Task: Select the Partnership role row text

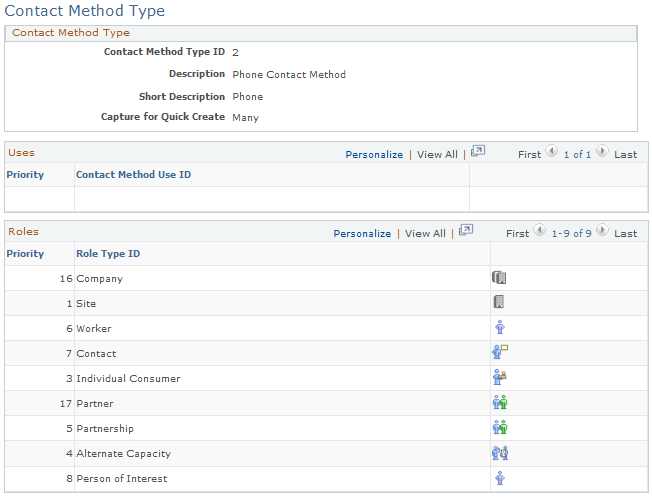Action: (x=105, y=428)
